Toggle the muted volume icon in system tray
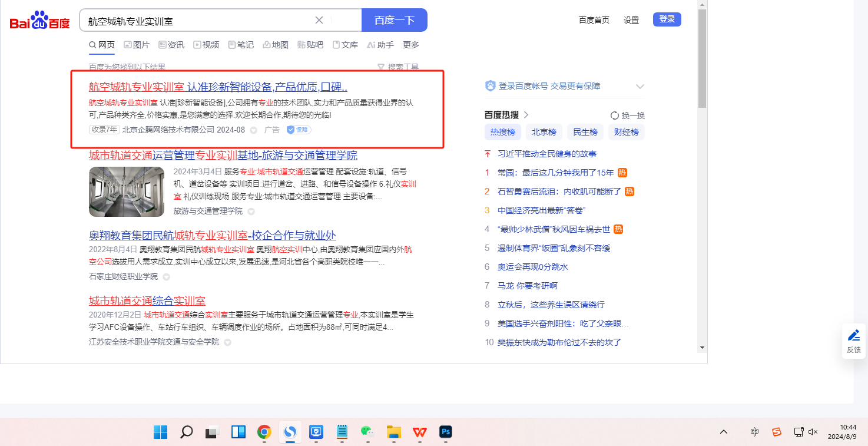Image resolution: width=868 pixels, height=446 pixels. (x=813, y=432)
